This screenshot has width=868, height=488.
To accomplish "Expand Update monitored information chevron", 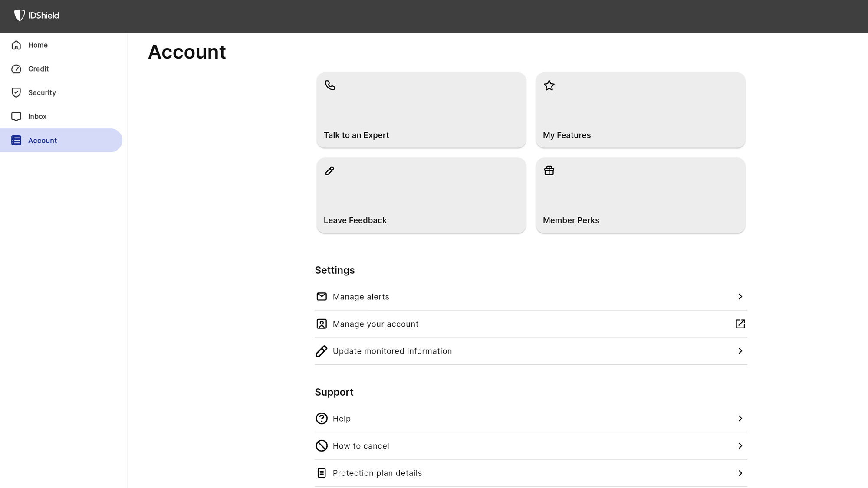I will click(740, 351).
